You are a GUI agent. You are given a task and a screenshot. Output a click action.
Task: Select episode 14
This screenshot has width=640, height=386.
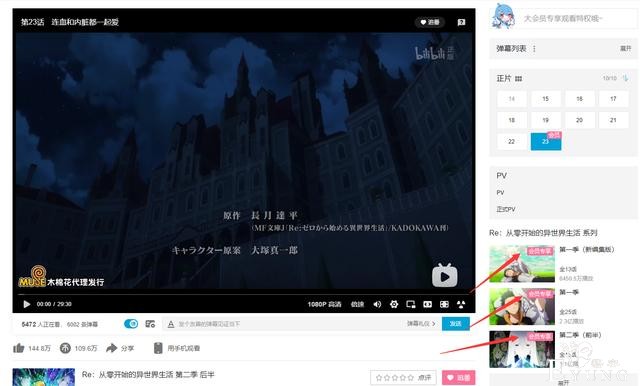(512, 99)
